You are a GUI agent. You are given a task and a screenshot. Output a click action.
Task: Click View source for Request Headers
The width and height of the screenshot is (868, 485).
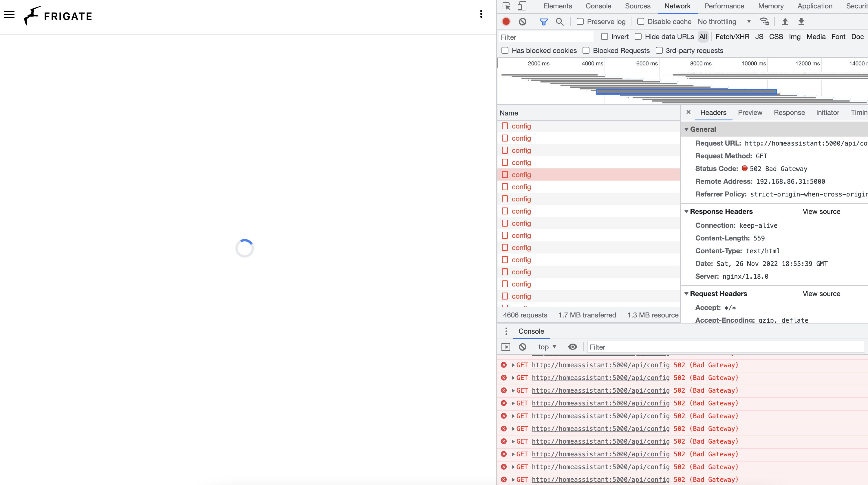click(821, 293)
